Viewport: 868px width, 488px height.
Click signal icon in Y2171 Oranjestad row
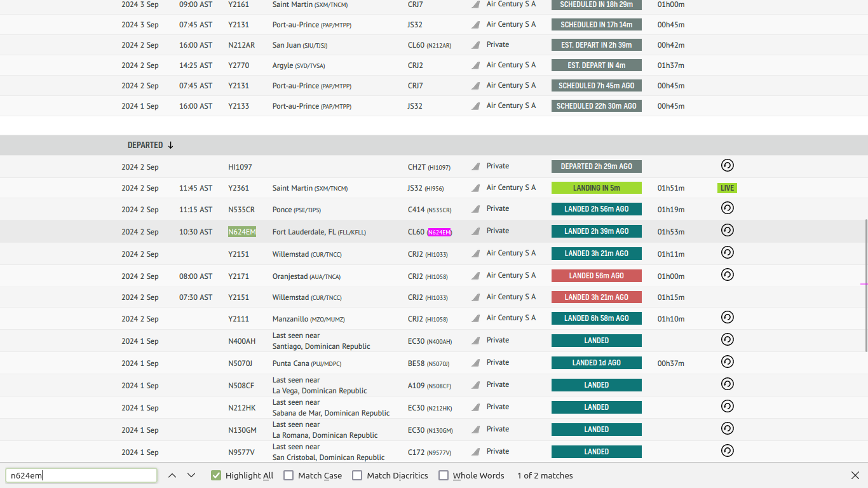[x=475, y=276]
